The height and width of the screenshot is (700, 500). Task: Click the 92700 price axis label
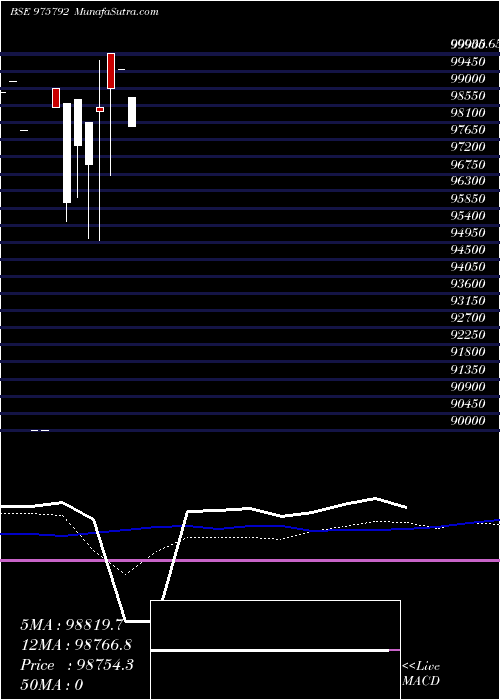coord(468,318)
